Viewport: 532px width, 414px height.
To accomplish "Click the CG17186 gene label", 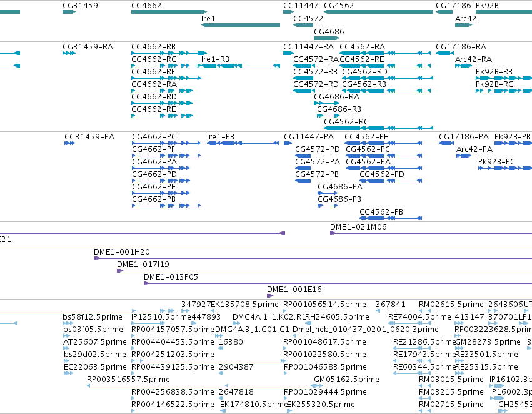I will [453, 6].
